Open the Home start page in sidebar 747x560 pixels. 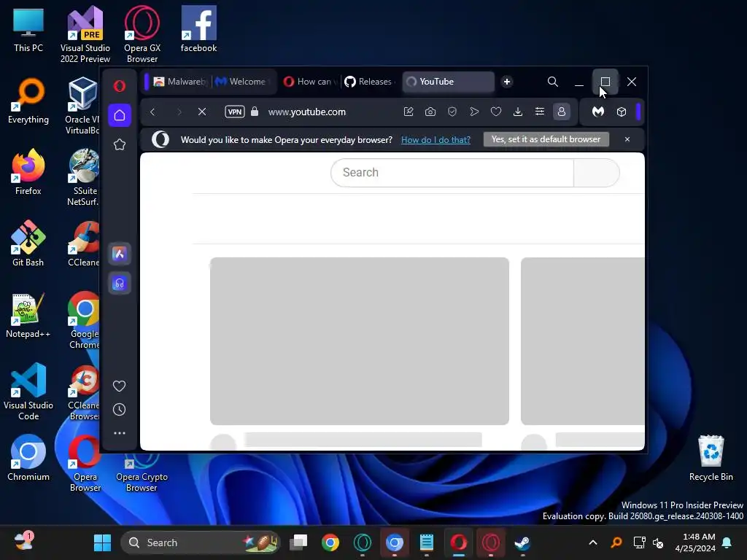pyautogui.click(x=120, y=115)
